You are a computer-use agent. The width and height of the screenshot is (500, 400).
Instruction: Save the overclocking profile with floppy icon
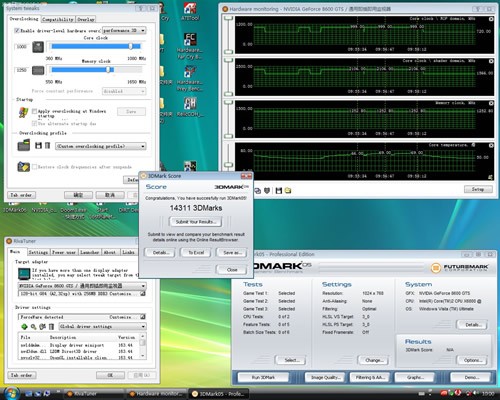point(38,145)
